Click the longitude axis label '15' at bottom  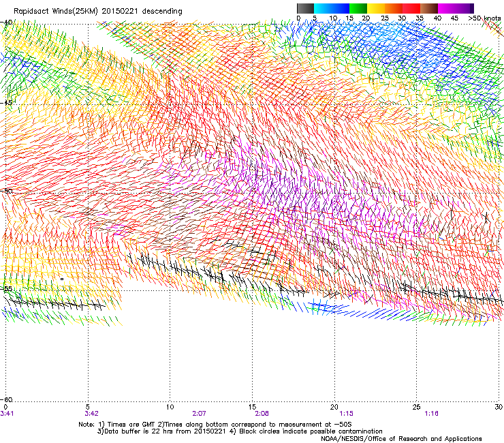[252, 407]
